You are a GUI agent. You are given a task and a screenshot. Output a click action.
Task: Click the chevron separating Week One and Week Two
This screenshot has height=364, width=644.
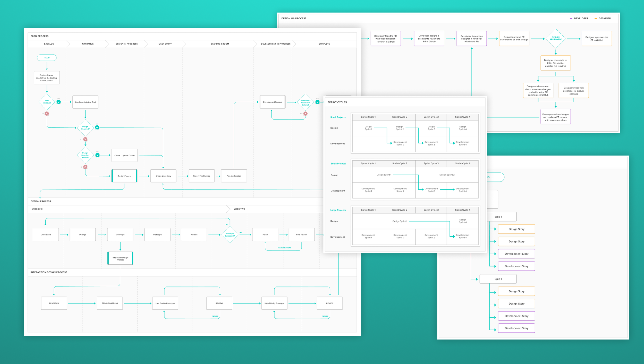click(x=229, y=209)
